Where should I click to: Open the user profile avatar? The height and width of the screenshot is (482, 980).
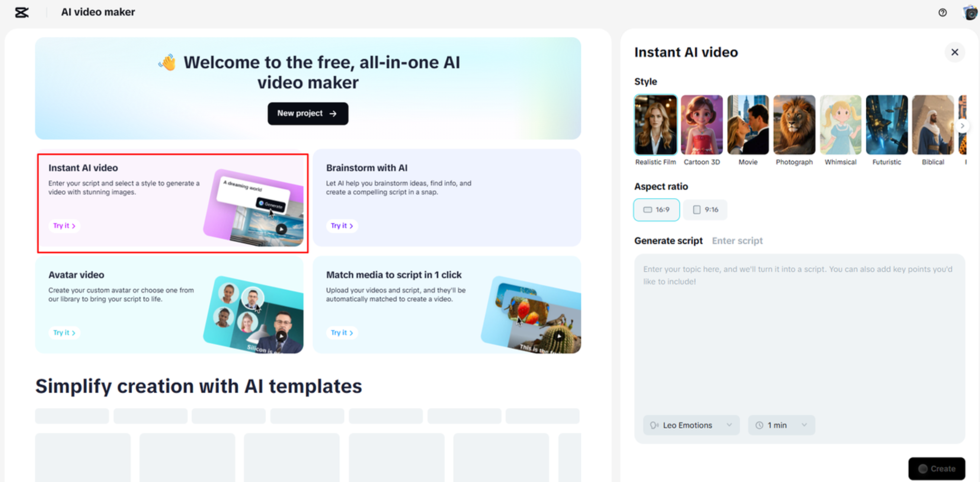click(x=970, y=13)
